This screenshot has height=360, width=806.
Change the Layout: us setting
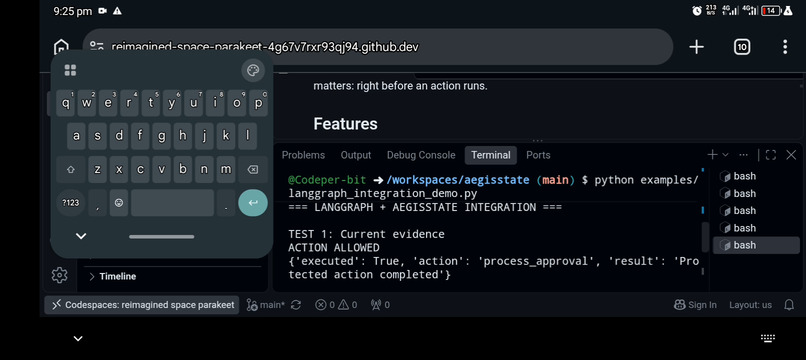[x=750, y=305]
